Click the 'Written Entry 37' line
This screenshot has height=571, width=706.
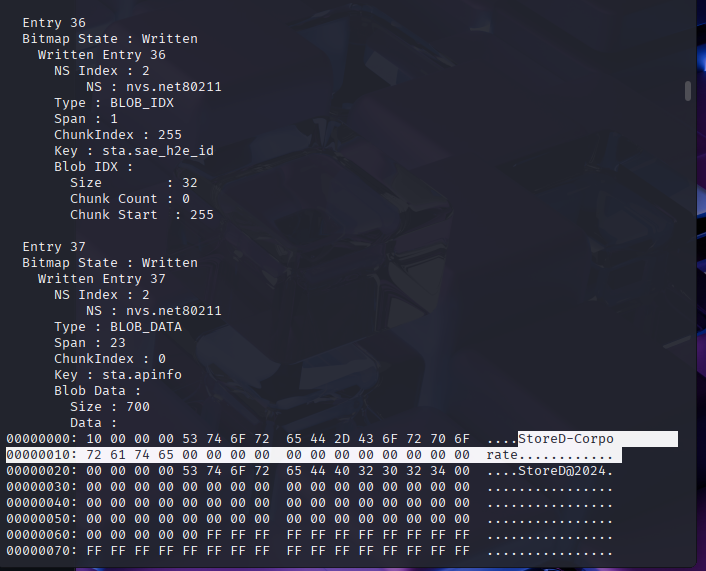pos(102,279)
